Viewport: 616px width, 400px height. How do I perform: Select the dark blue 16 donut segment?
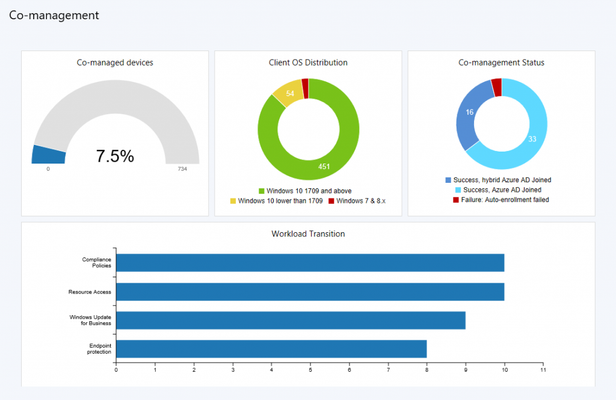click(468, 116)
